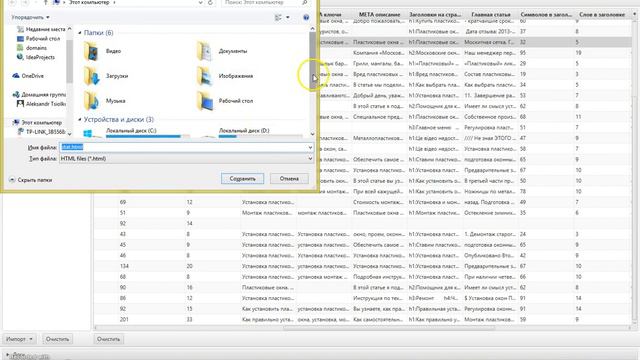Viewport: 640px width, 360px height.
Task: Open the address bar history dropdown arrow
Action: click(x=200, y=2)
